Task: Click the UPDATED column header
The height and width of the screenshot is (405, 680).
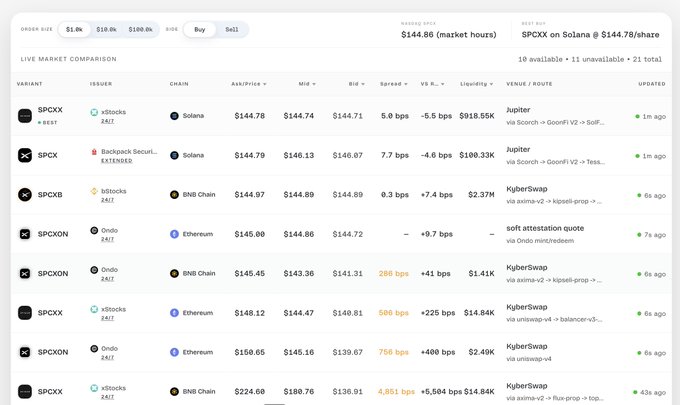Action: point(652,84)
